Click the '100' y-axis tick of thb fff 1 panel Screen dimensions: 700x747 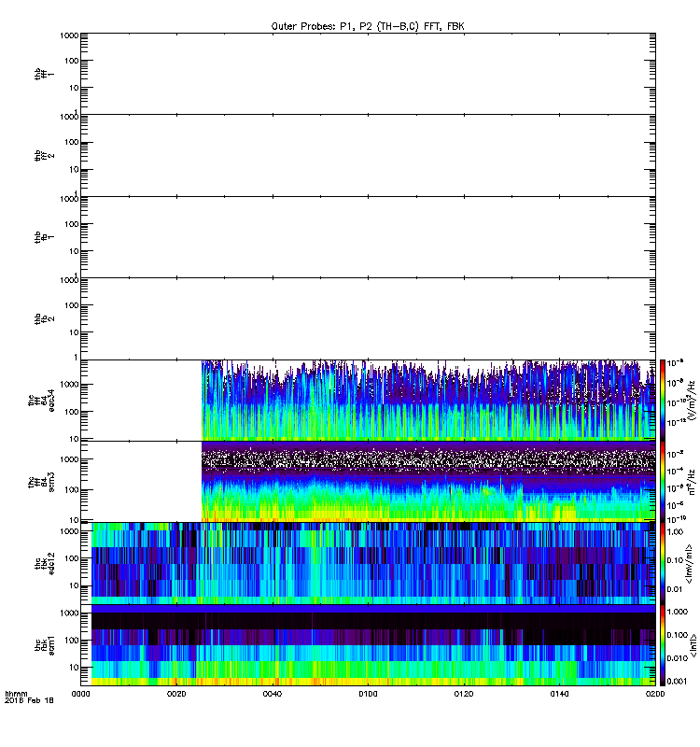(x=73, y=61)
